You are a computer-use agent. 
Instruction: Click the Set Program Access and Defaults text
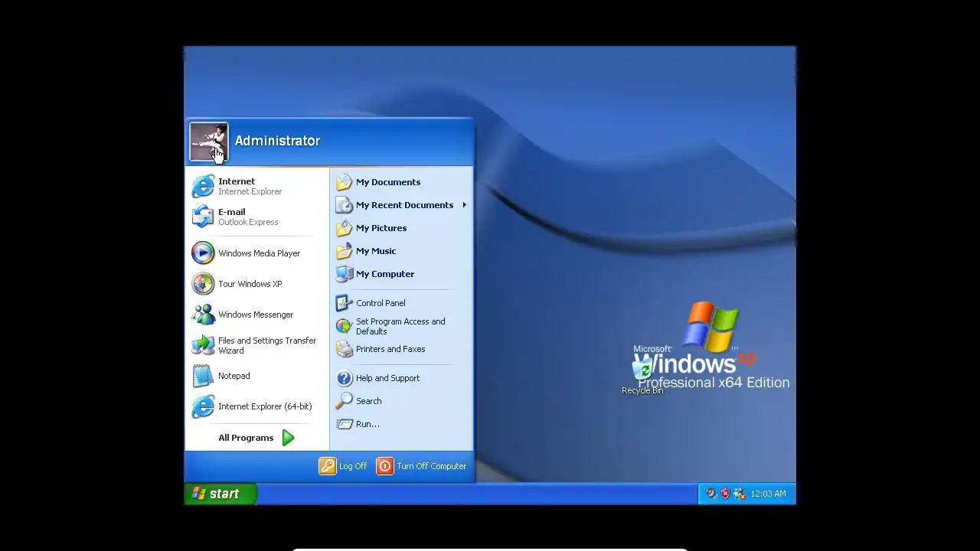(x=400, y=326)
